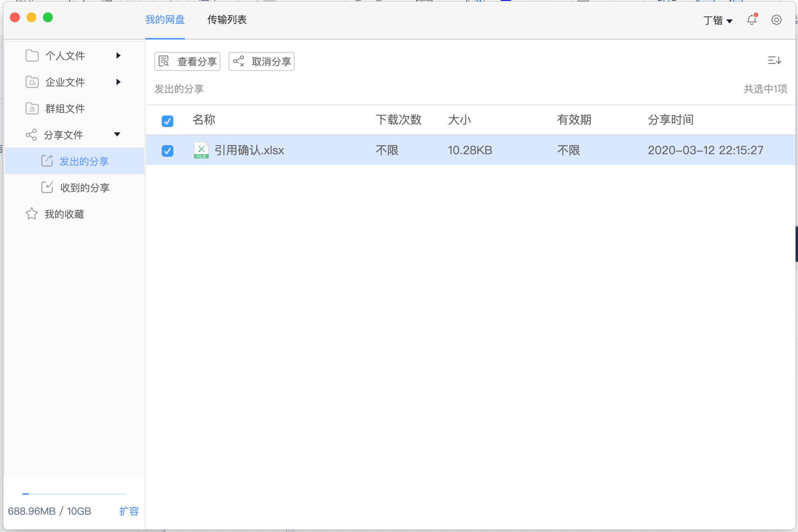Click the red close window button

pos(15,17)
